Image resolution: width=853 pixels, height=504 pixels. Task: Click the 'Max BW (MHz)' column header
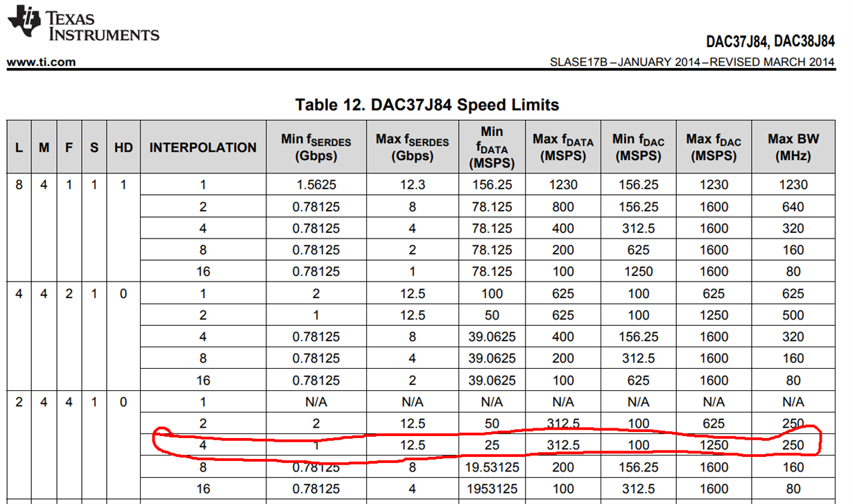click(x=793, y=148)
